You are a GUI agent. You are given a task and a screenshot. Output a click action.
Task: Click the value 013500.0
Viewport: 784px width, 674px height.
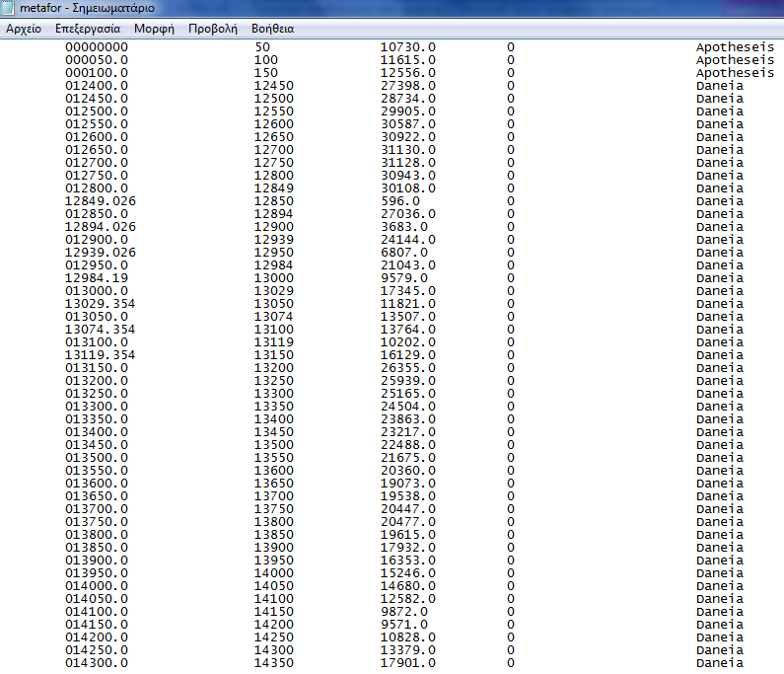click(97, 458)
